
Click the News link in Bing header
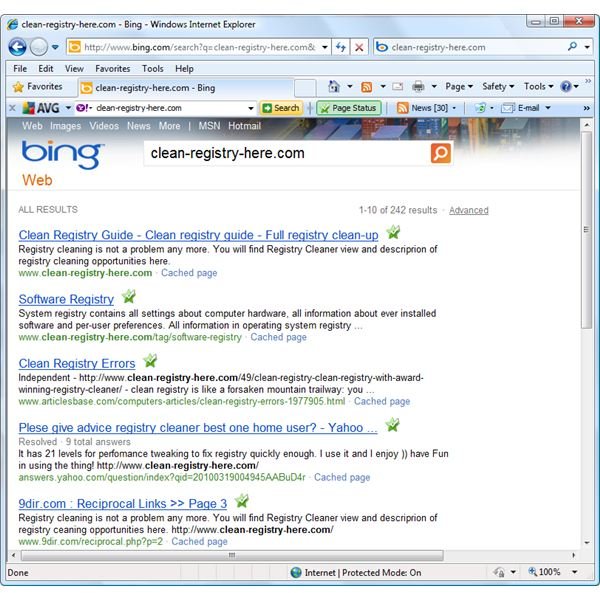click(139, 126)
